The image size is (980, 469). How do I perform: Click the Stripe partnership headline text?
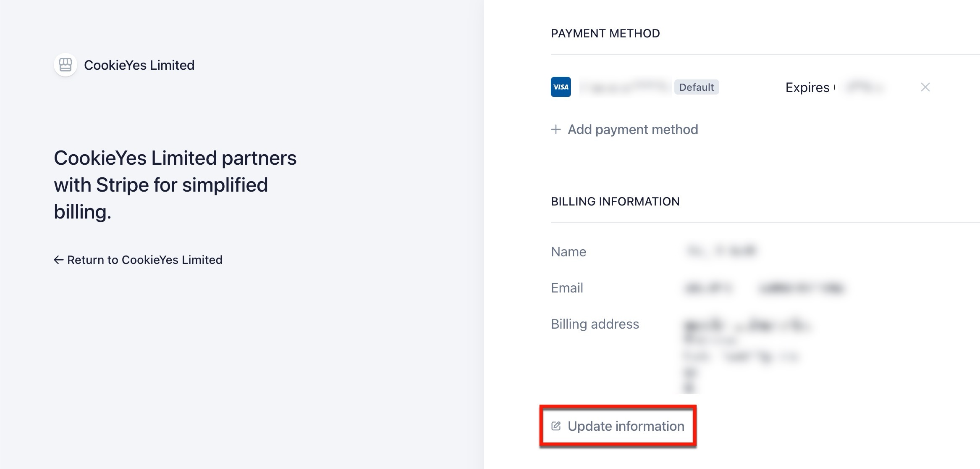point(175,185)
